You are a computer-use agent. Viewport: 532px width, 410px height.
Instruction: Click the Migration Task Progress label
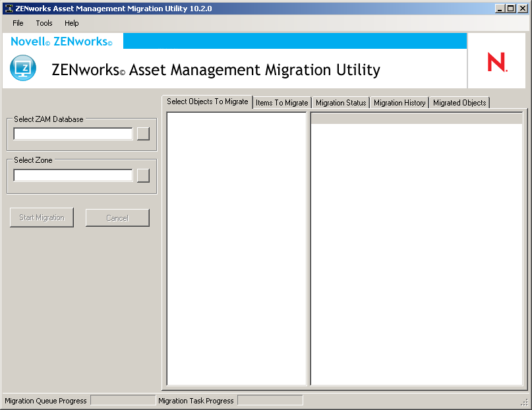196,401
